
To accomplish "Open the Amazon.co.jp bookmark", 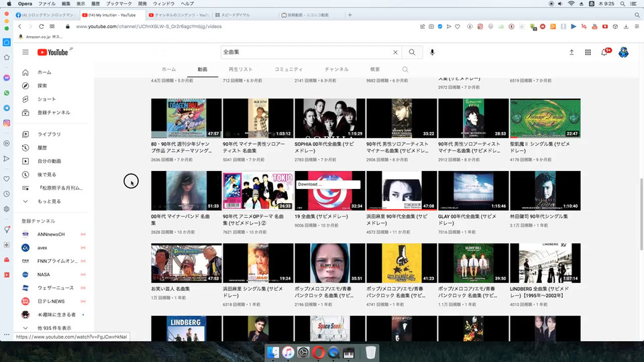I will click(x=41, y=36).
